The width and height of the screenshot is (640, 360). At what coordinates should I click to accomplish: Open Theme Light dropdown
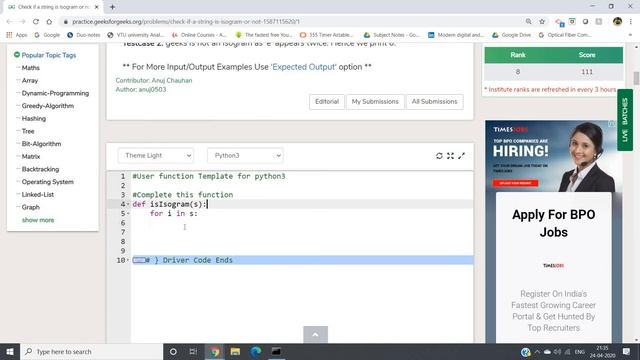(x=156, y=156)
